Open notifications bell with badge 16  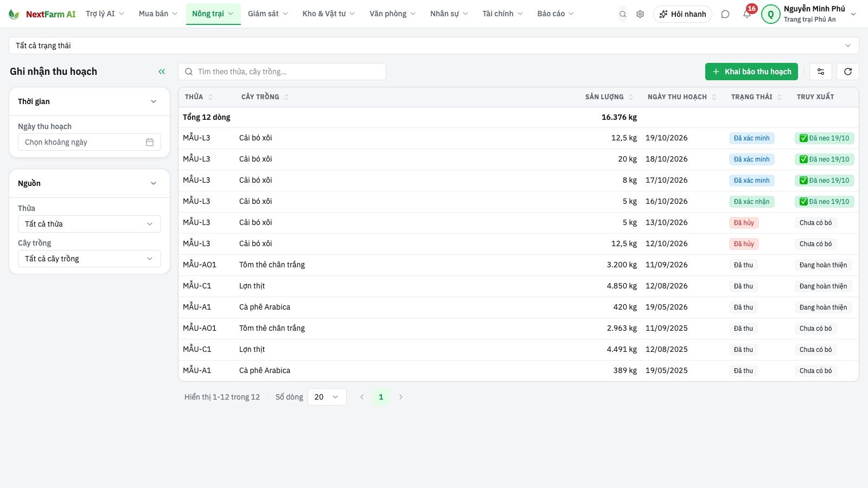coord(748,14)
